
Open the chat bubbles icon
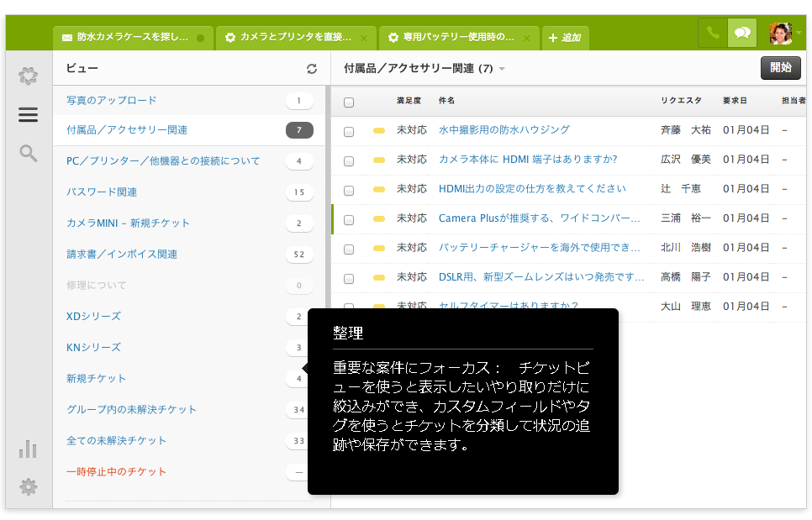point(742,33)
